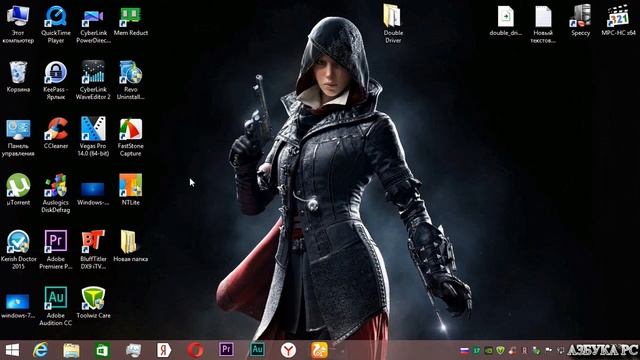Image resolution: width=640 pixels, height=360 pixels.
Task: Open the Windows Store taskbar icon
Action: click(x=102, y=350)
